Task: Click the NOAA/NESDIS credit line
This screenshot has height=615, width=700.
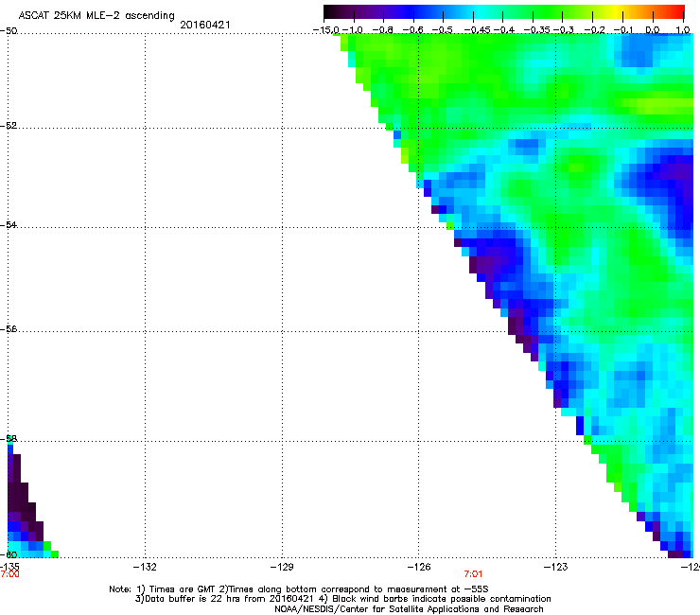Action: [409, 609]
